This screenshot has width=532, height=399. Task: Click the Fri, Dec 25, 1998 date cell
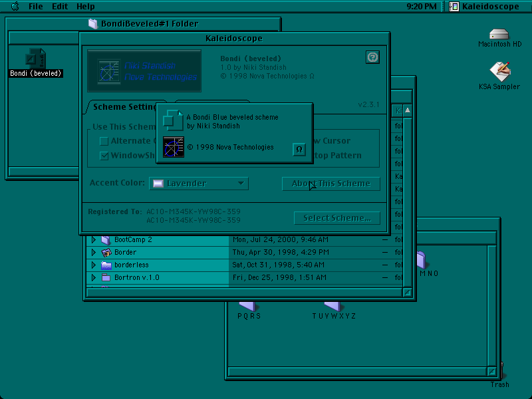(x=279, y=277)
